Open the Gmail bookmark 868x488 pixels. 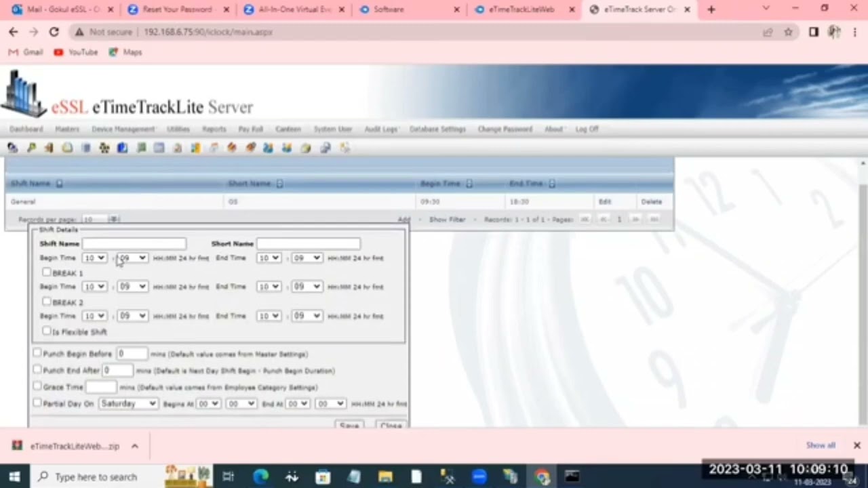tap(26, 52)
